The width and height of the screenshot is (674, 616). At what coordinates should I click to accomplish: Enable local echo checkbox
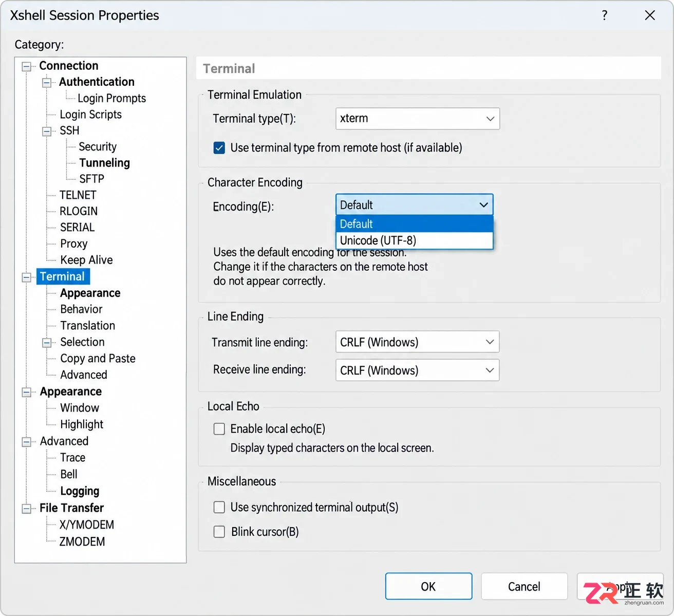219,429
